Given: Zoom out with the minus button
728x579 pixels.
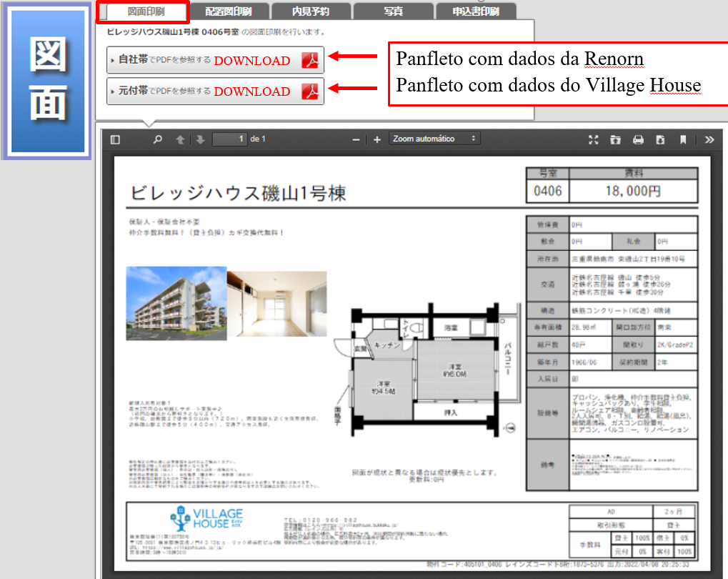Looking at the screenshot, I should click(x=356, y=139).
